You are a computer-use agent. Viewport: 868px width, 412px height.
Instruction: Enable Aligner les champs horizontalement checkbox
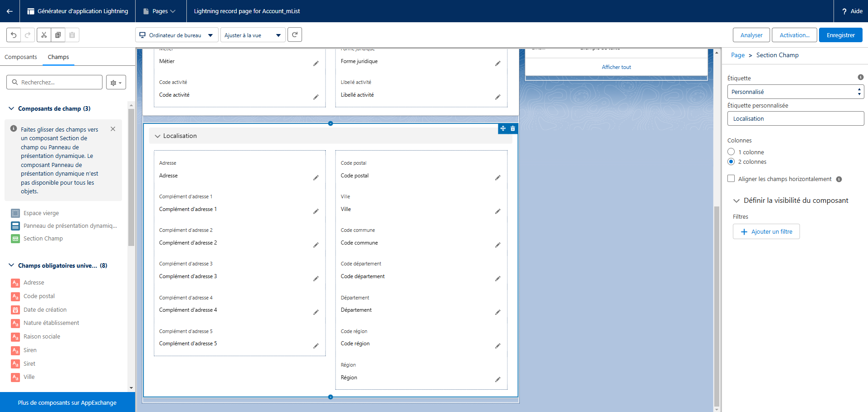[731, 179]
